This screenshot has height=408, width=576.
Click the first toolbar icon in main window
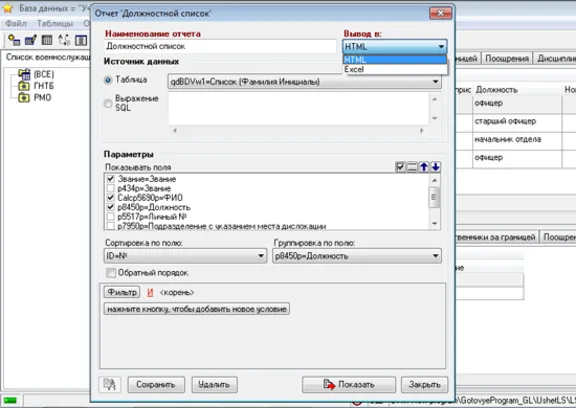pos(14,40)
